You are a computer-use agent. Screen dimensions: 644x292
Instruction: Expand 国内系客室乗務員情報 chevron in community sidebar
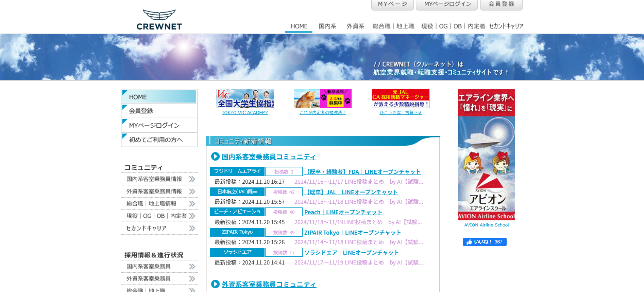[x=192, y=179]
